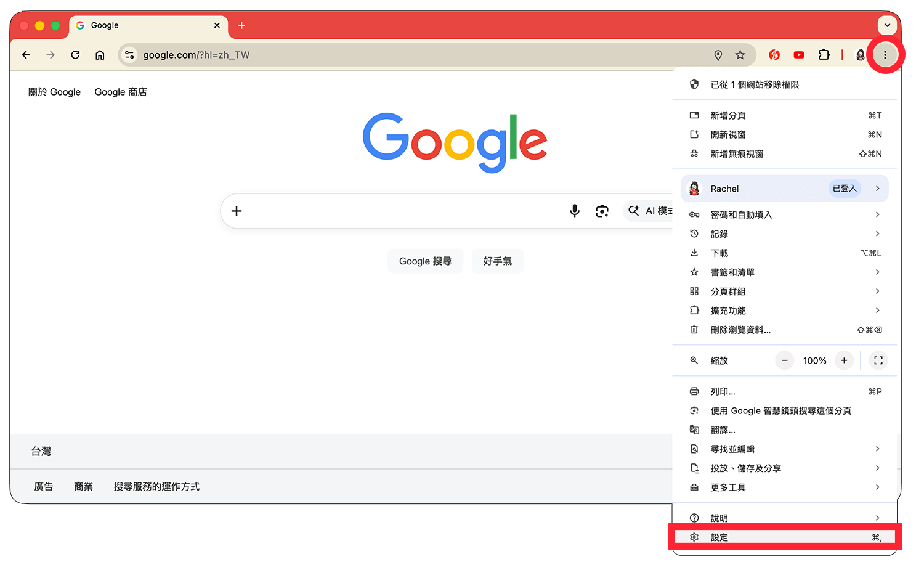This screenshot has height=570, width=924.
Task: Select 刪除瀏覽資料 menu item
Action: [x=785, y=330]
